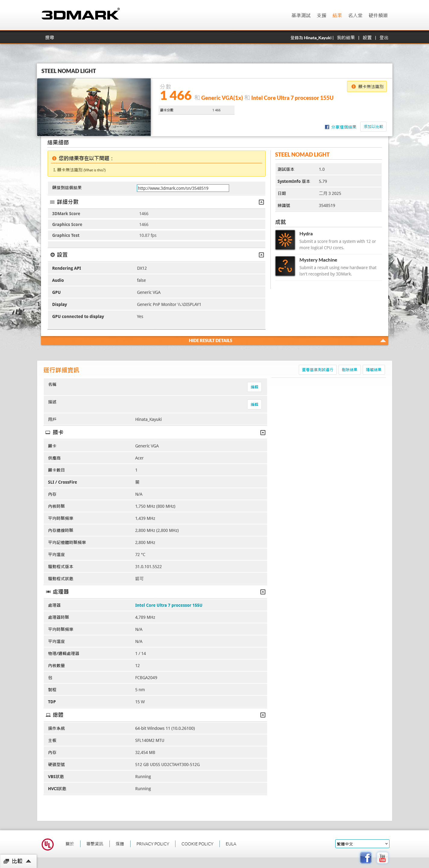Click the compare stack icon next to 比較

6,861
